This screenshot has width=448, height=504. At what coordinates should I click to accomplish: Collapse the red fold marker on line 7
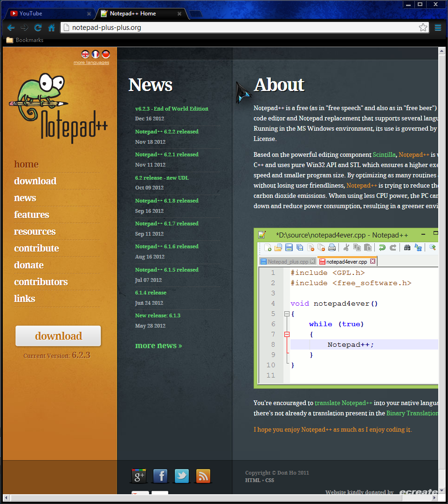click(287, 334)
